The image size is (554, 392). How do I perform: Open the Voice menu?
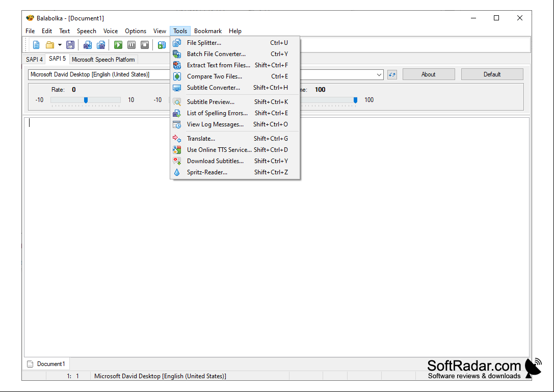[111, 31]
